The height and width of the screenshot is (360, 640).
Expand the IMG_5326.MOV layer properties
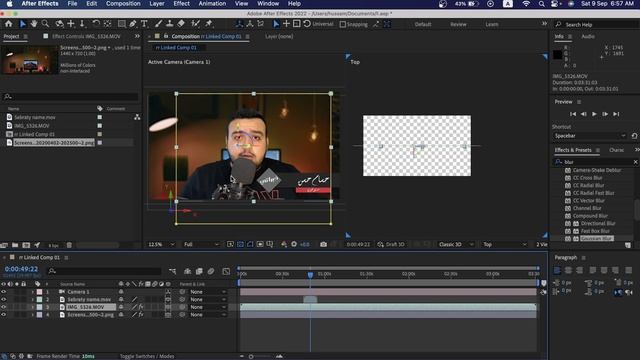coord(33,307)
